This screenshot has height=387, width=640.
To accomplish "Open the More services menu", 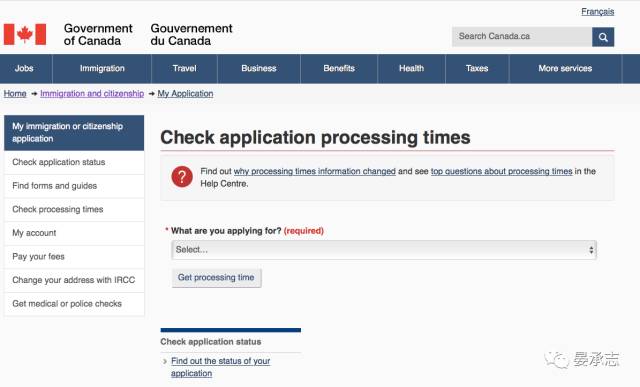I will point(565,69).
